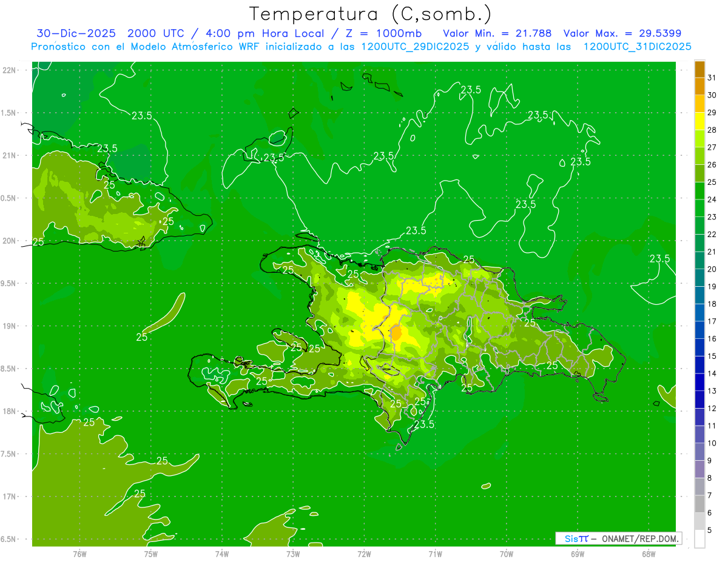The height and width of the screenshot is (562, 728).
Task: Click the legend scale value 31
Action: (712, 78)
